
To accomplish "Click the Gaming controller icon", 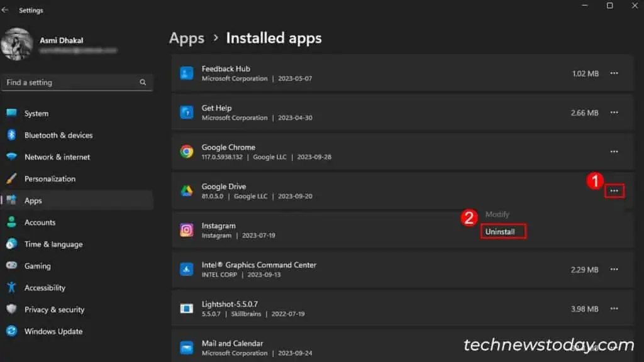I will click(x=11, y=265).
